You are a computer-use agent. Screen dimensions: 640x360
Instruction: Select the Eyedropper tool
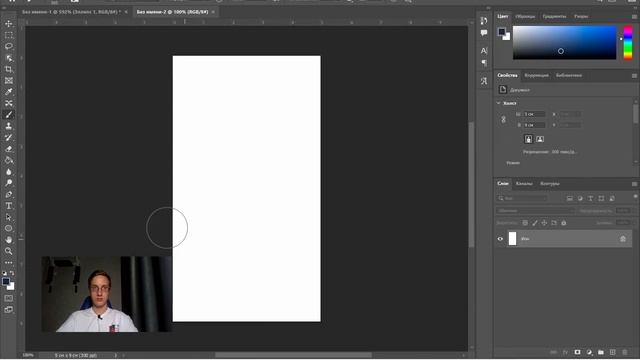9,92
